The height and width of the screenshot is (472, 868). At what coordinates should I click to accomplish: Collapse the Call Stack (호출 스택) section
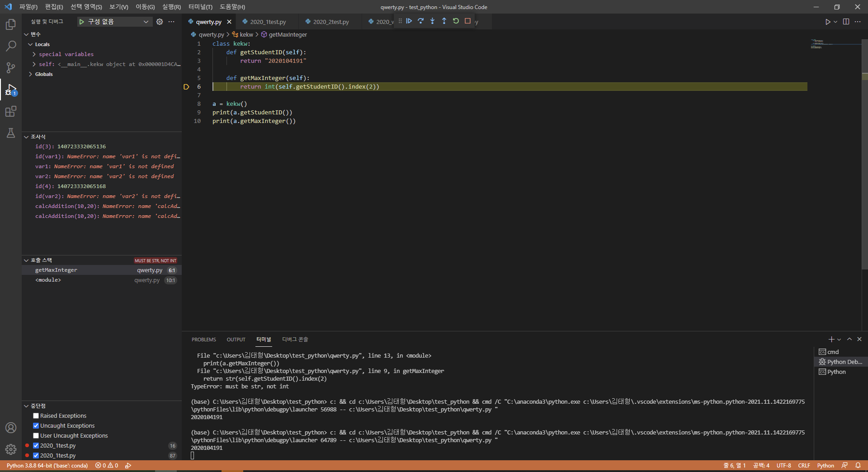pos(26,260)
